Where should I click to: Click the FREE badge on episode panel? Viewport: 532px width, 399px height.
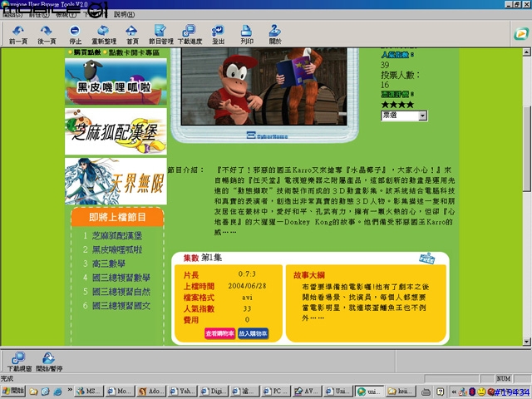tap(426, 259)
